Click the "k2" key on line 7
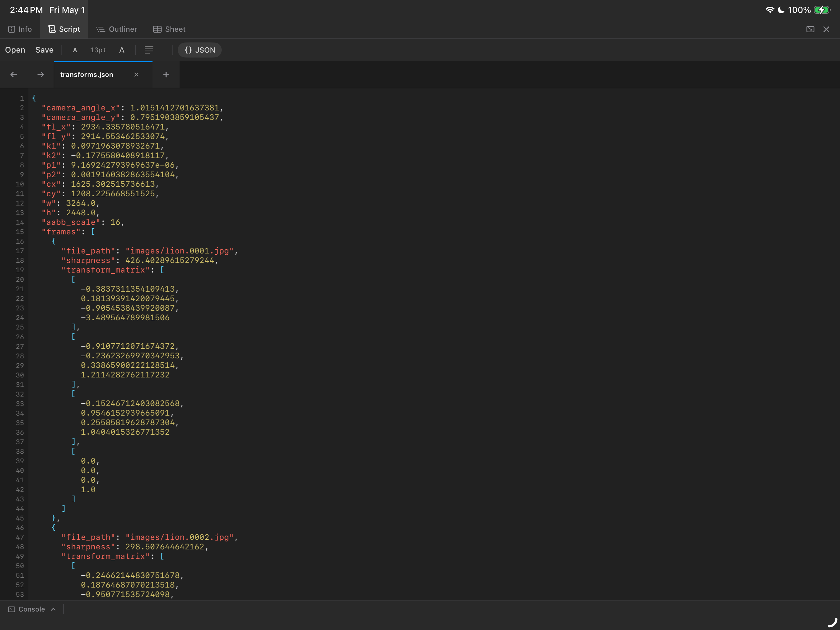 click(51, 155)
